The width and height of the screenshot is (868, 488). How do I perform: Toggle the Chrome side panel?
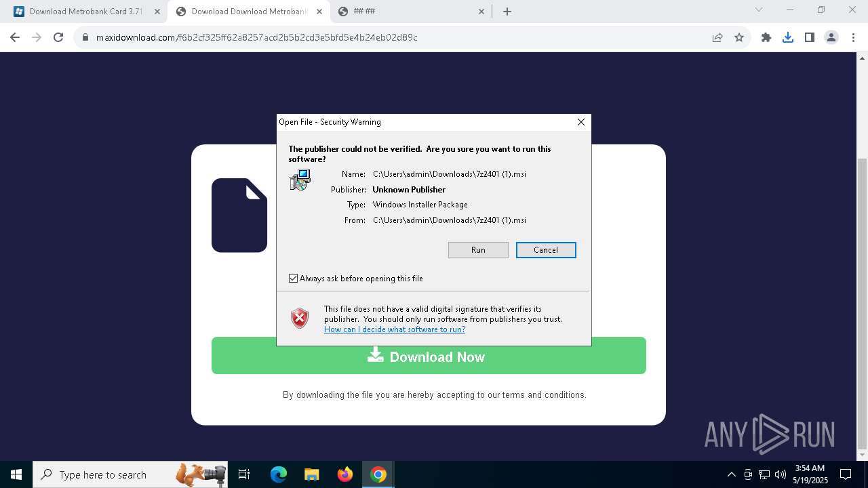point(810,37)
